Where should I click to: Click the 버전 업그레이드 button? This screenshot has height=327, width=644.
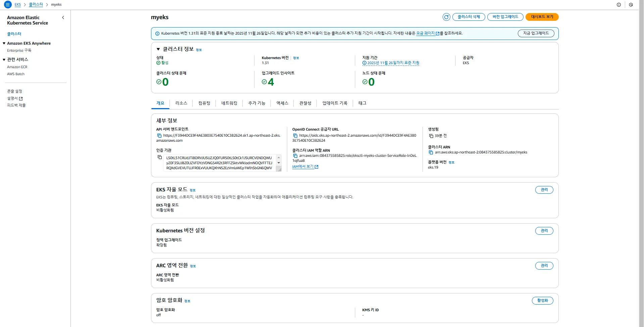click(505, 17)
